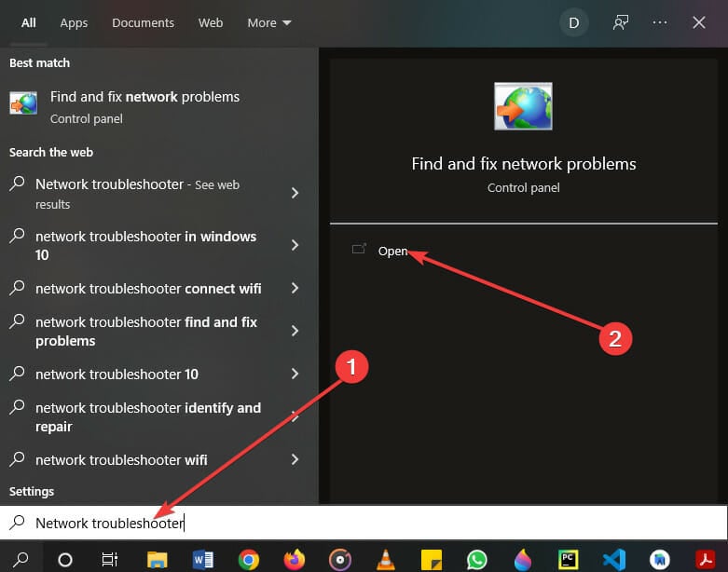Expand 'network troubleshooter wifi' chevron
This screenshot has width=728, height=572.
tap(295, 459)
